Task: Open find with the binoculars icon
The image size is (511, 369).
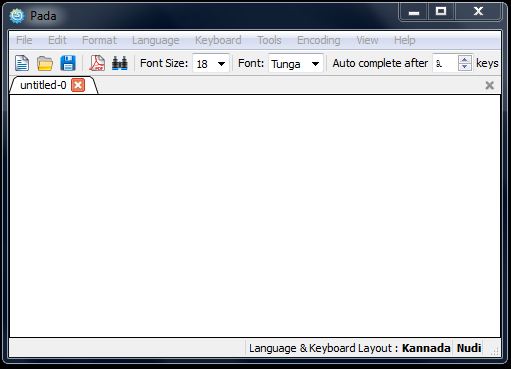Action: [x=120, y=63]
